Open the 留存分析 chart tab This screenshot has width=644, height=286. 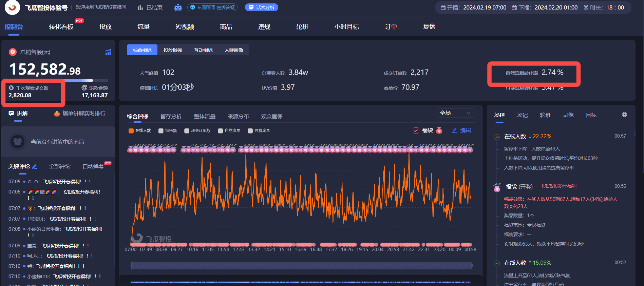(x=171, y=117)
